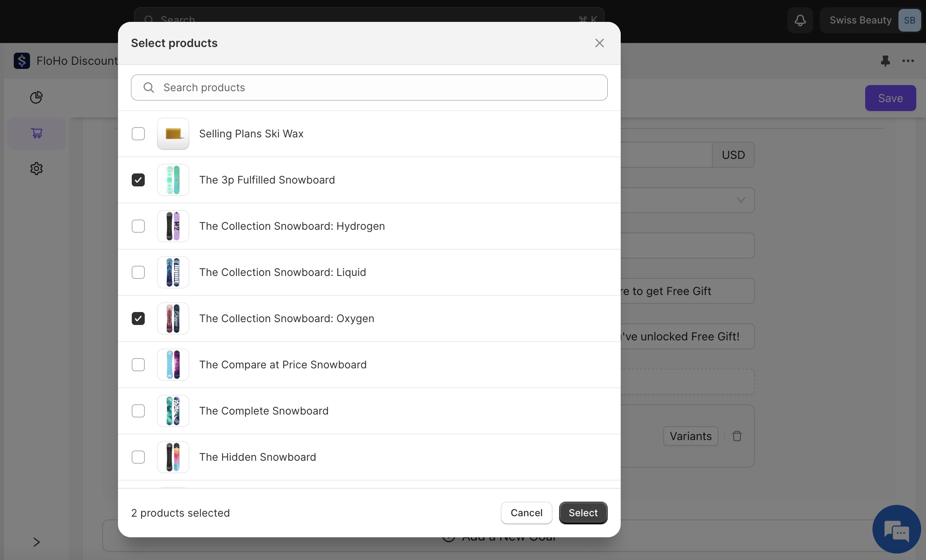Click the trash delete icon beside Variants
This screenshot has height=560, width=926.
point(737,436)
